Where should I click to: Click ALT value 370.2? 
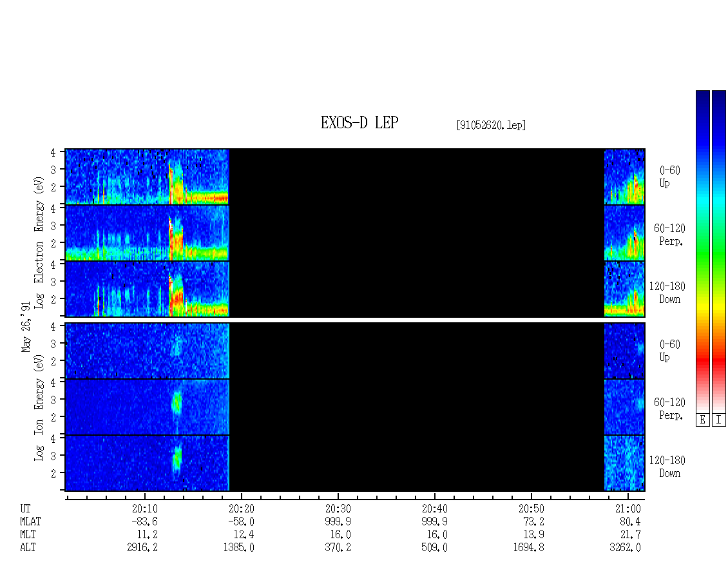point(338,547)
